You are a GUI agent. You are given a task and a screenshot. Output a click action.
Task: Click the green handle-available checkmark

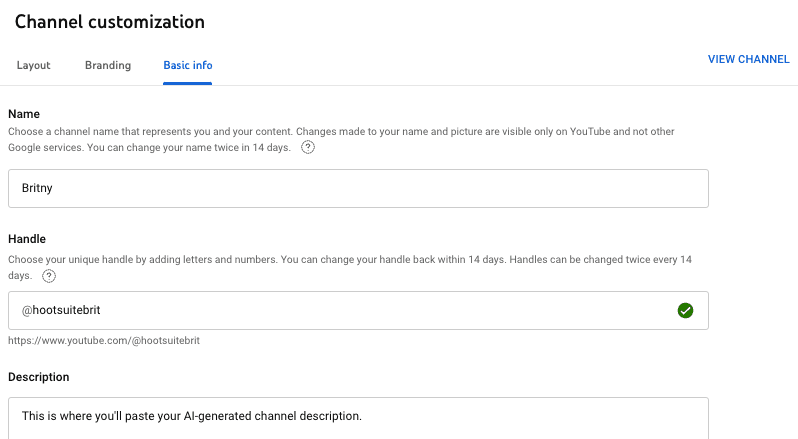coord(685,311)
